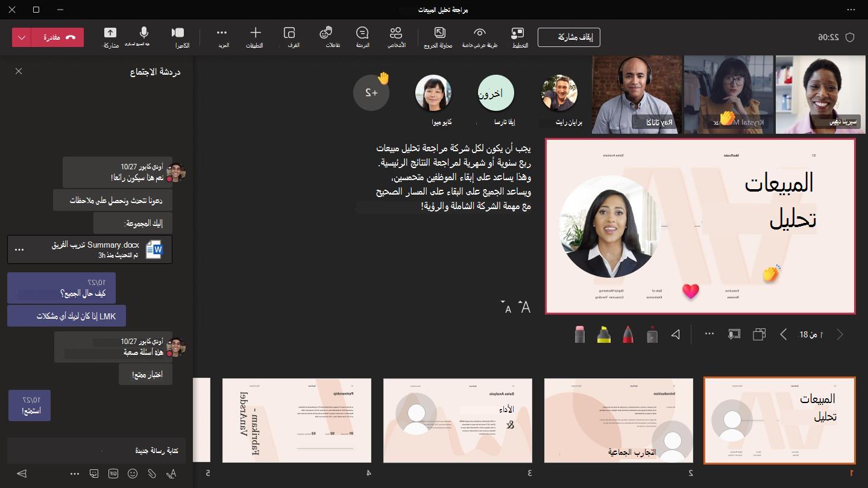Click slide counter ١ من 18
Viewport: 868px width, 488px height.
811,334
